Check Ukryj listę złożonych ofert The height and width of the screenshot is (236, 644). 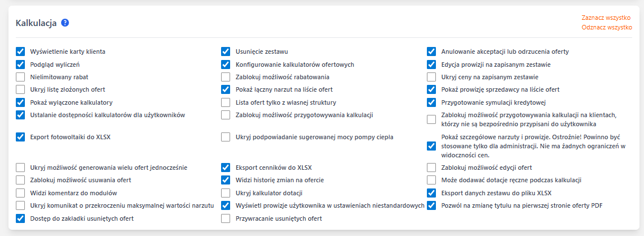pos(21,89)
